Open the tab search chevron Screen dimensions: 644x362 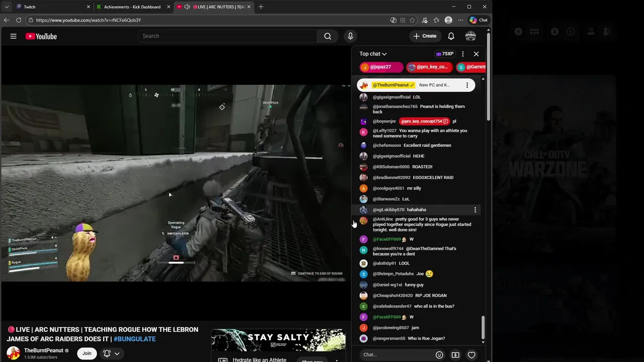[7, 7]
